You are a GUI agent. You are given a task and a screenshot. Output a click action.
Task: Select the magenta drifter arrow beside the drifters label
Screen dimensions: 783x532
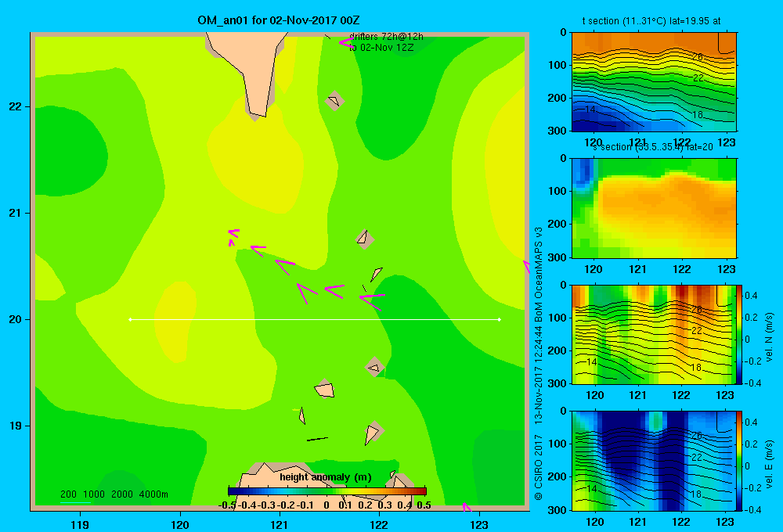[x=345, y=42]
